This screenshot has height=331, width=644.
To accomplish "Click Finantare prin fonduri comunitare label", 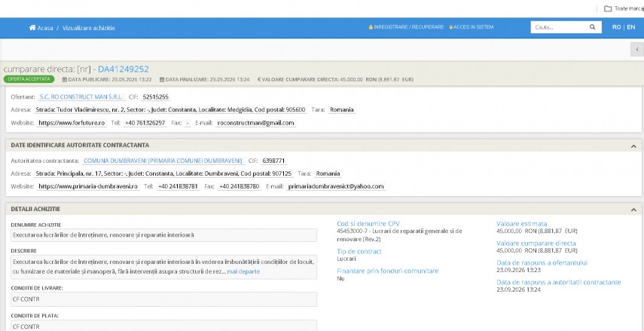I will tap(388, 271).
